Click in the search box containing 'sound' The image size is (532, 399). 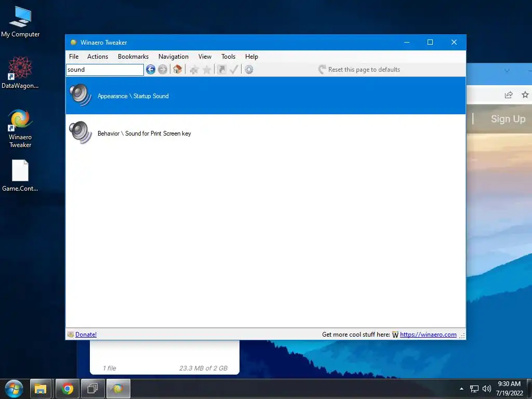click(105, 70)
